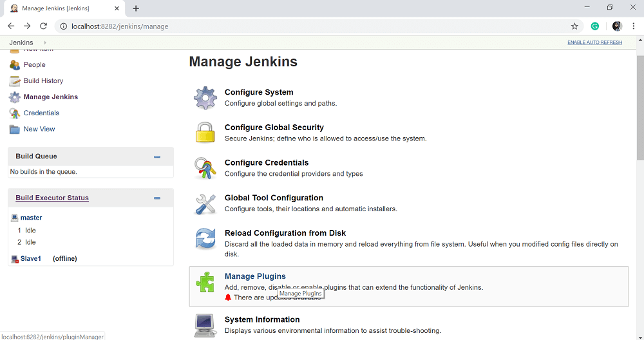Click the master node computer icon
The height and width of the screenshot is (340, 644).
(x=14, y=218)
